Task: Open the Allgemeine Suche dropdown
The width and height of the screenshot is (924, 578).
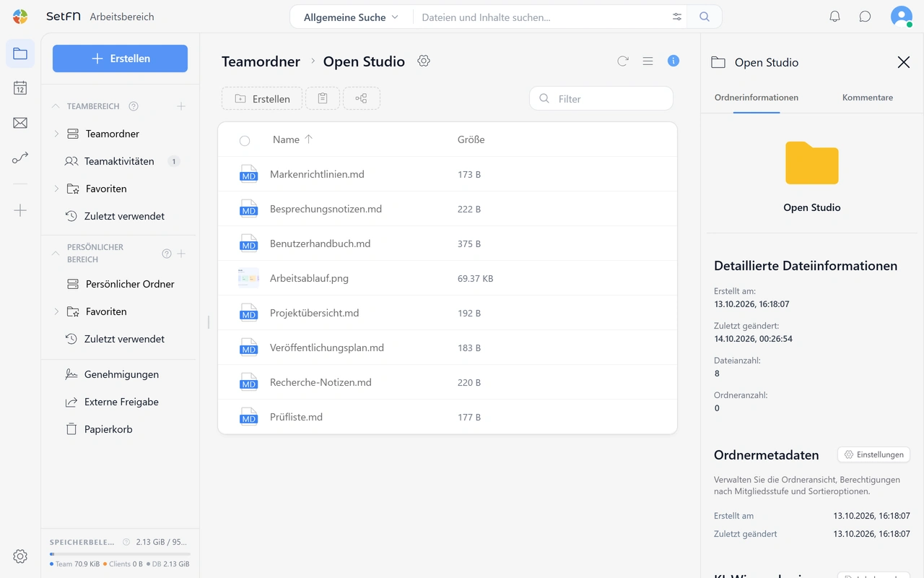Action: [351, 17]
